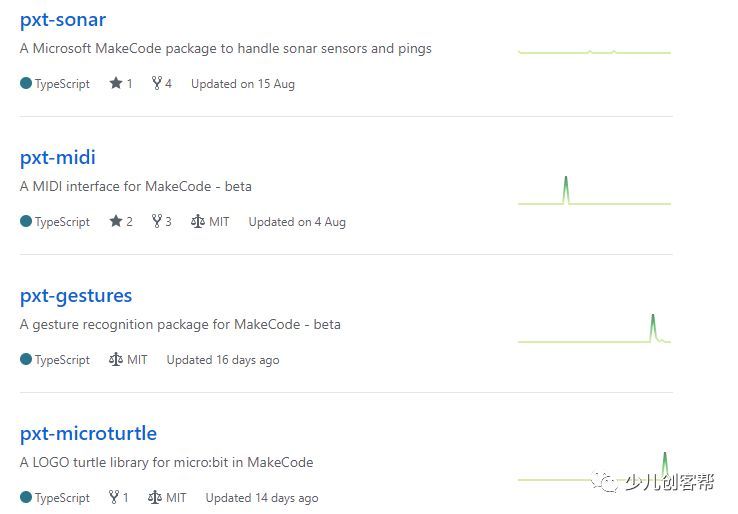
Task: Click the pxt-sonar activity sparkline graph
Action: coord(594,51)
